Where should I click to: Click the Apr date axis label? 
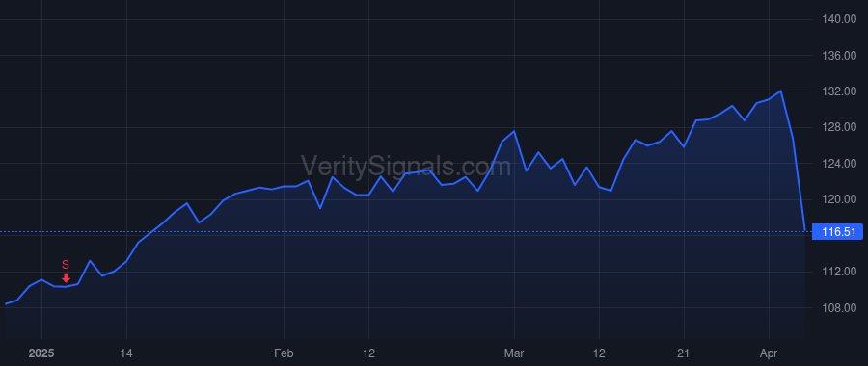click(x=769, y=353)
